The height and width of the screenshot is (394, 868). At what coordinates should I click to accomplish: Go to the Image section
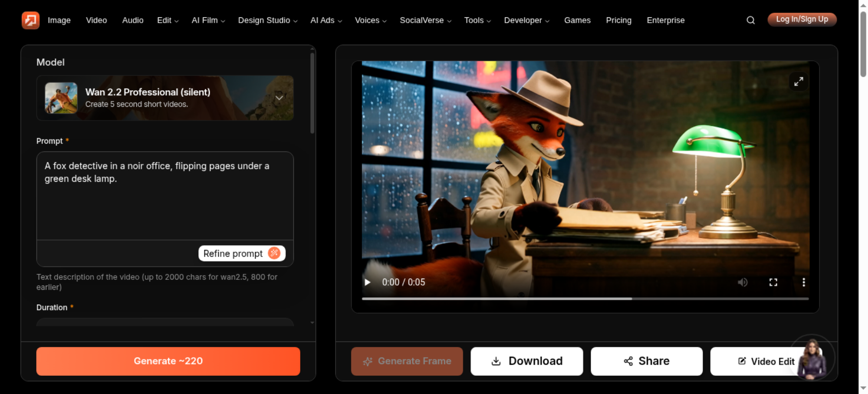(x=59, y=20)
